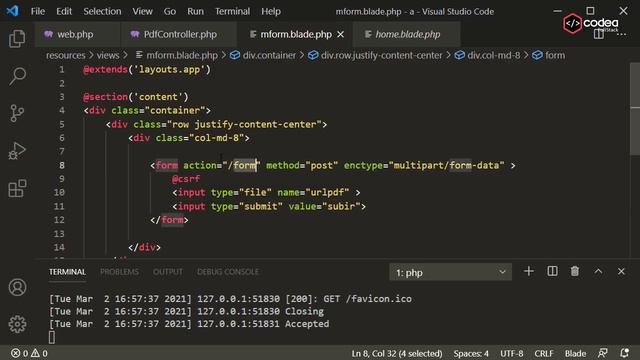Click 'Blade' language mode status
Image resolution: width=640 pixels, height=360 pixels.
[575, 353]
